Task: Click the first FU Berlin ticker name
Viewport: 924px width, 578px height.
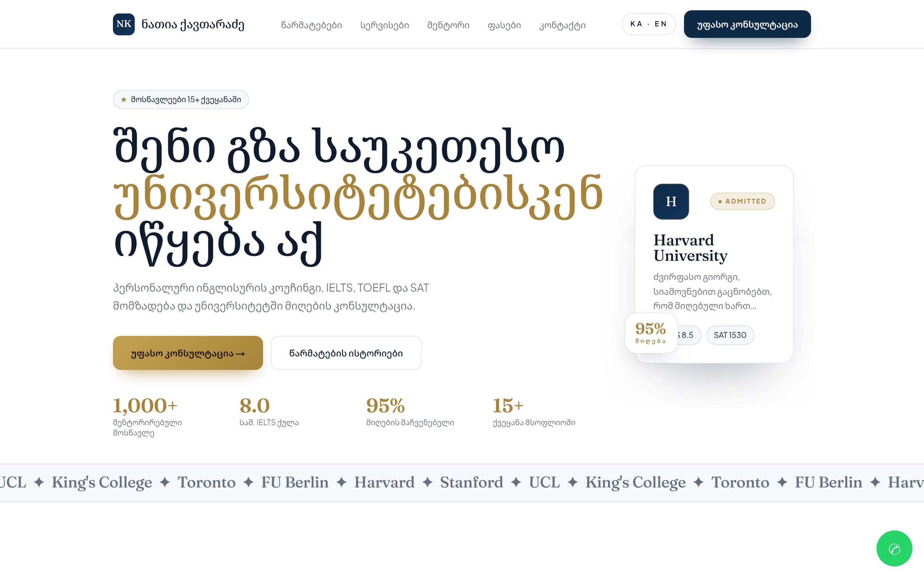Action: click(295, 482)
